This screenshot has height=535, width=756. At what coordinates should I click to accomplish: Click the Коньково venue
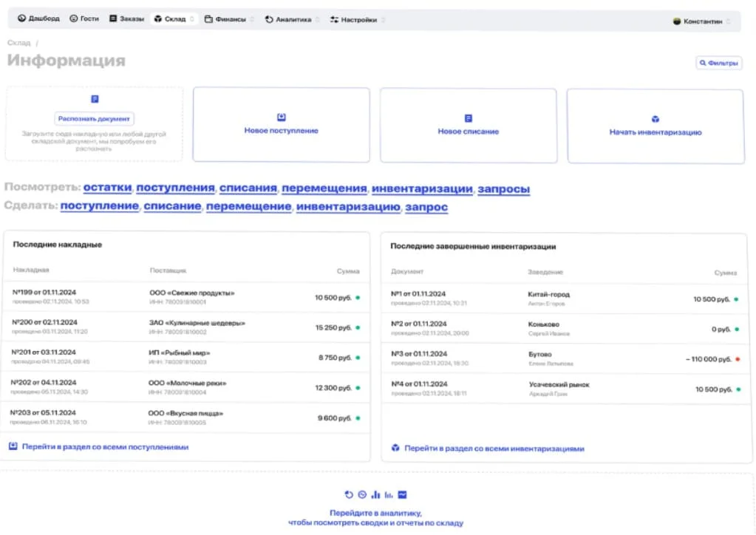[x=544, y=324]
